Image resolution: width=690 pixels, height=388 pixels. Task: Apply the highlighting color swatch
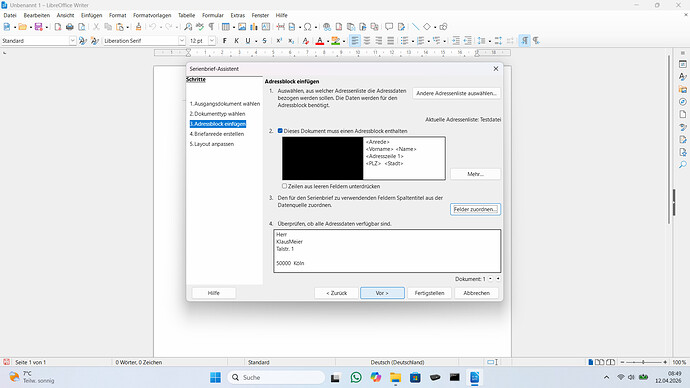(x=336, y=40)
